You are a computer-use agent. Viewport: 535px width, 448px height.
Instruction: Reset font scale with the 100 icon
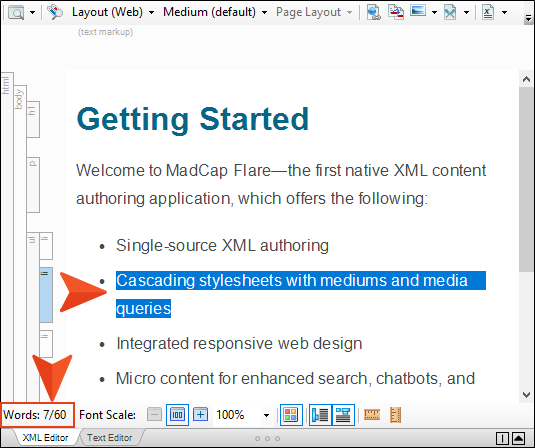coord(177,415)
